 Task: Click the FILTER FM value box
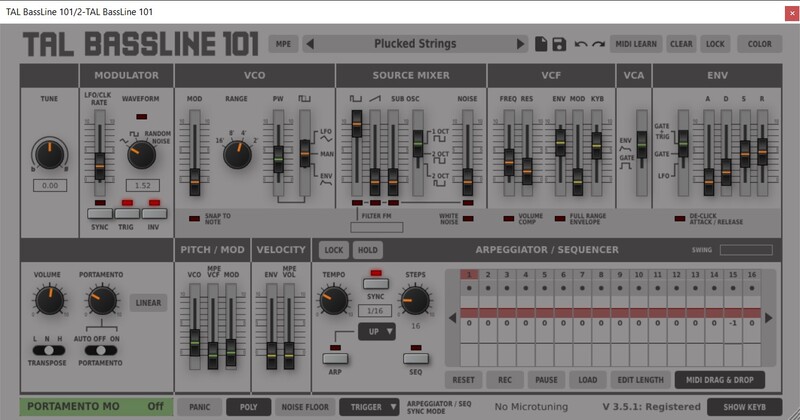377,227
